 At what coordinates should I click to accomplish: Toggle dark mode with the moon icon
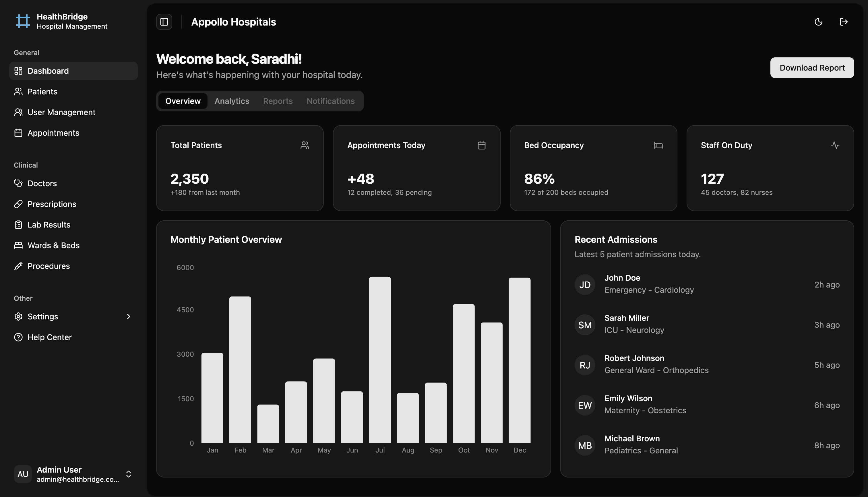[x=819, y=22]
